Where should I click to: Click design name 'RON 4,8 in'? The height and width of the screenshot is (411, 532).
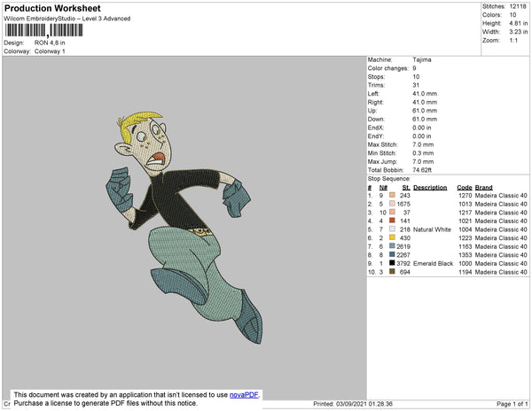coord(50,43)
